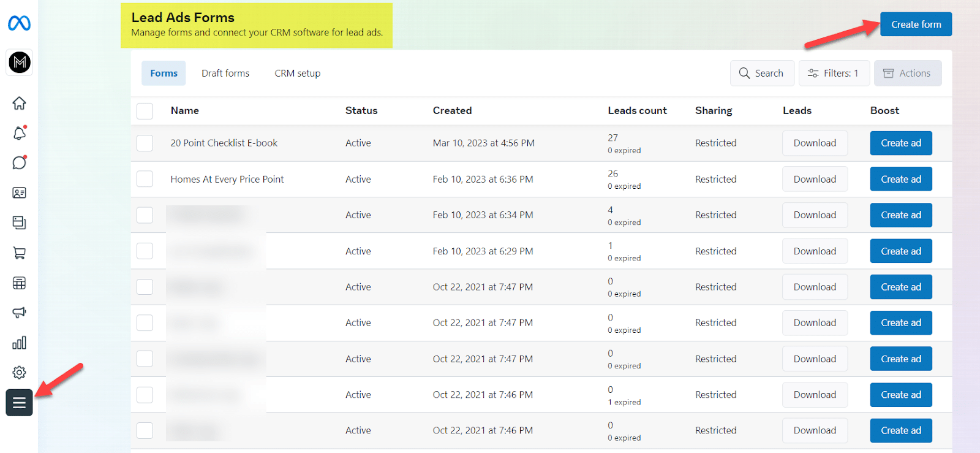Open the Filters: 1 dropdown
The height and width of the screenshot is (453, 980).
tap(834, 74)
